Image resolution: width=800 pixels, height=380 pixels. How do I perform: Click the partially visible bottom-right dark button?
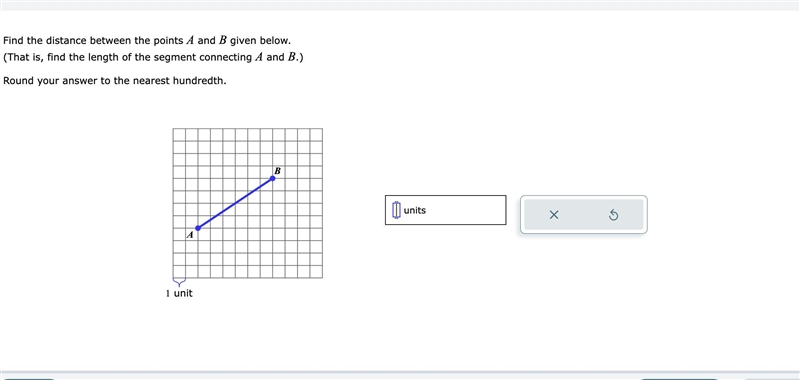pyautogui.click(x=679, y=379)
